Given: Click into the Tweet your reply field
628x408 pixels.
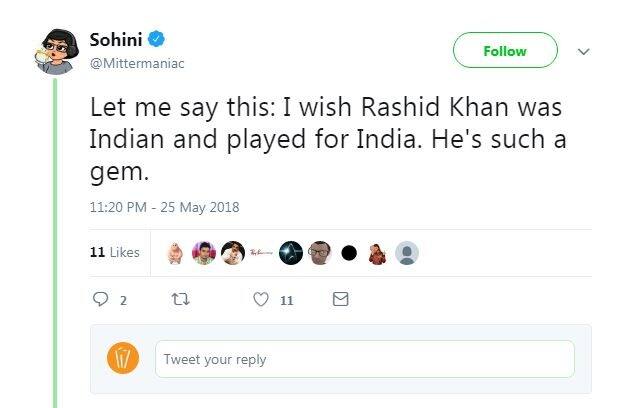Looking at the screenshot, I should click(364, 359).
